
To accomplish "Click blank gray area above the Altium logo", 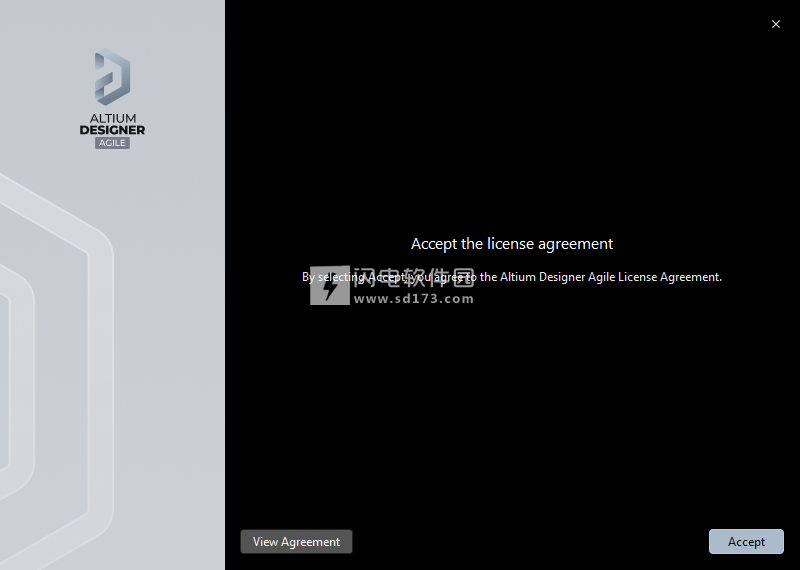I will (x=112, y=25).
